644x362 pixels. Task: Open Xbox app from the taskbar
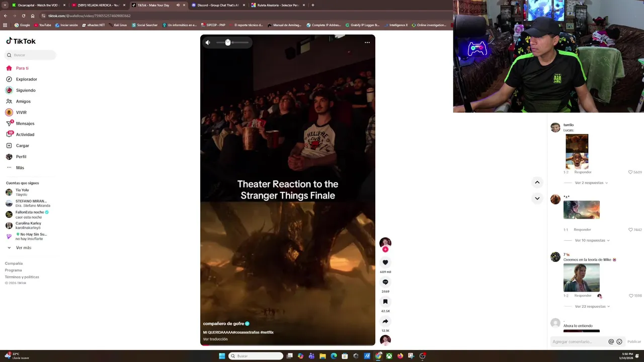tap(389, 356)
